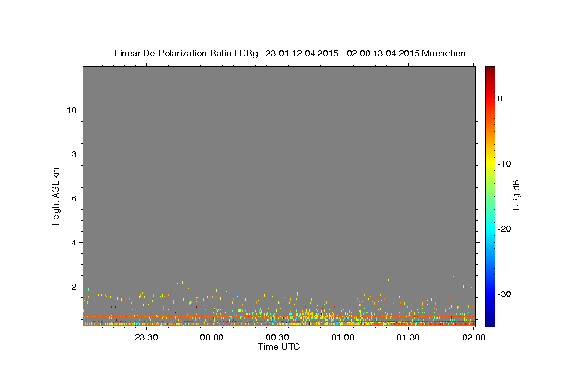
Task: Click the 'Time UTC' axis label
Action: pyautogui.click(x=279, y=347)
